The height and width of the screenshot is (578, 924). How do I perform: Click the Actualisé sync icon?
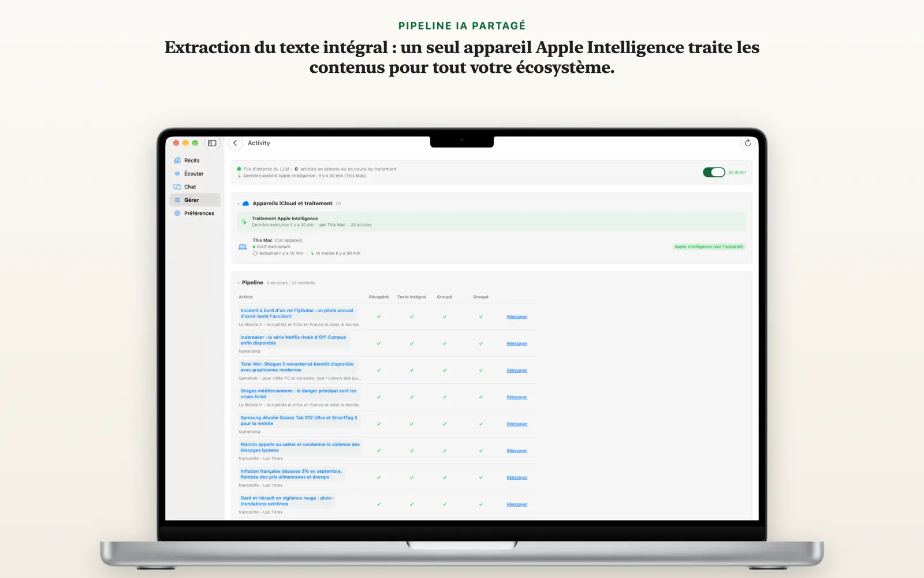click(255, 253)
